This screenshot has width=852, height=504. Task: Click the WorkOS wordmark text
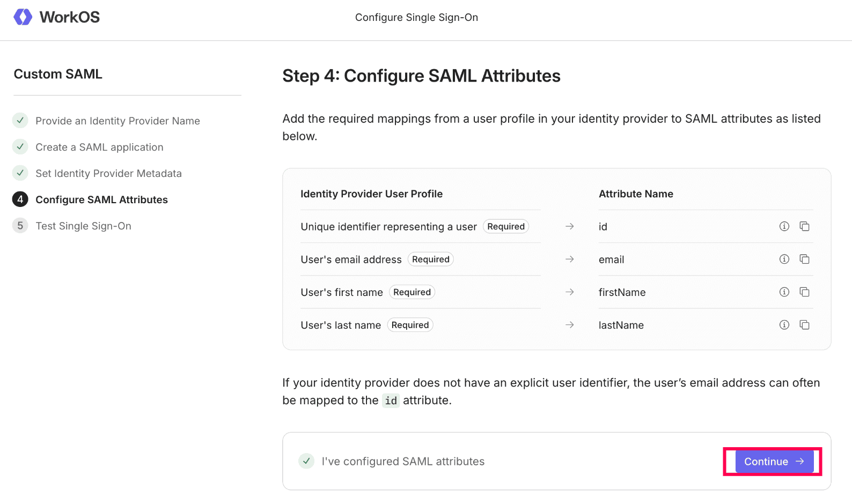click(x=70, y=17)
